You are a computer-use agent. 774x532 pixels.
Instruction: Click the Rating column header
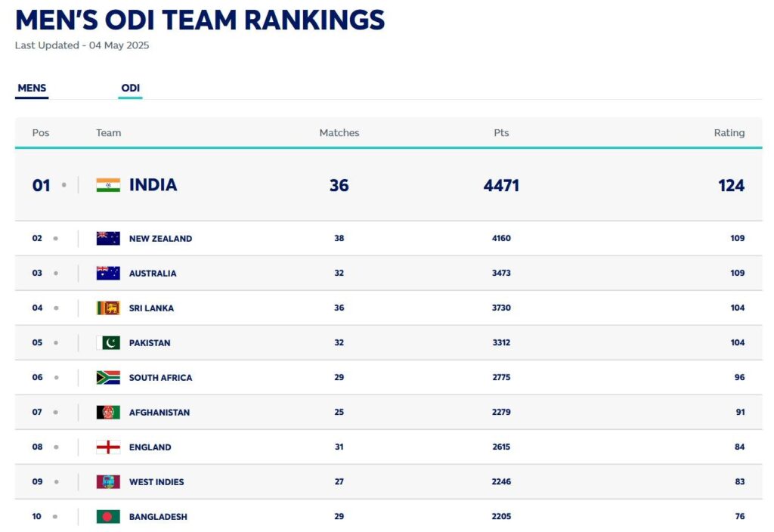[x=729, y=133]
